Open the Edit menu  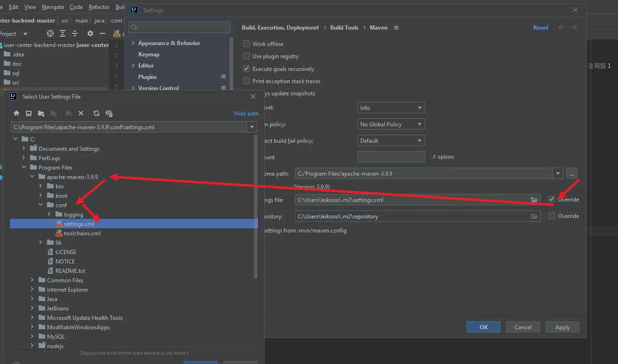coord(14,7)
